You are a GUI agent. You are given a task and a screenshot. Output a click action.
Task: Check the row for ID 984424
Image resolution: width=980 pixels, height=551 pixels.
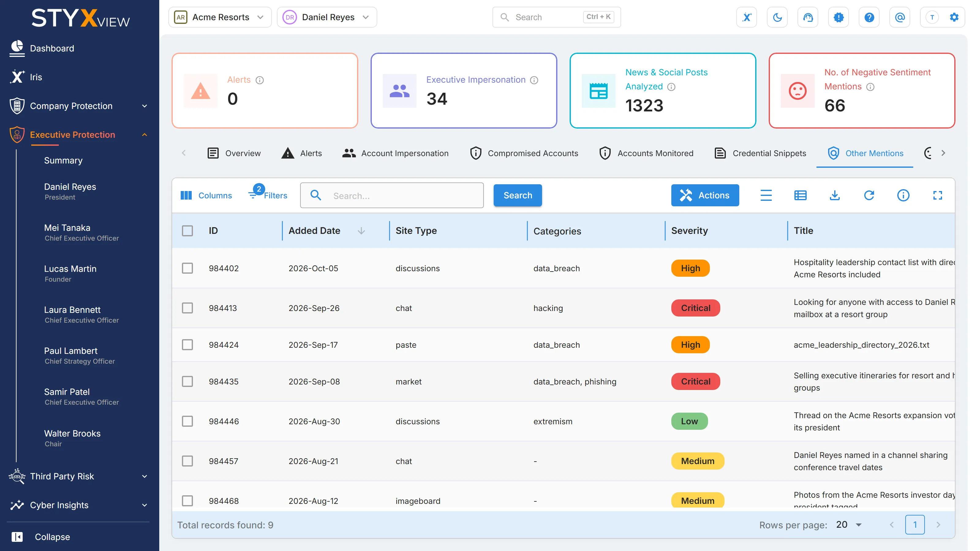187,345
